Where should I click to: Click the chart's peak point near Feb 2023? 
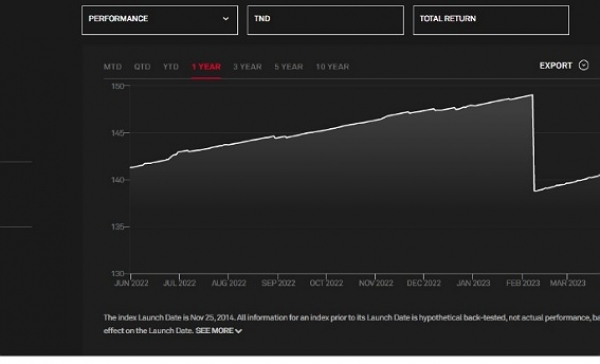click(532, 95)
